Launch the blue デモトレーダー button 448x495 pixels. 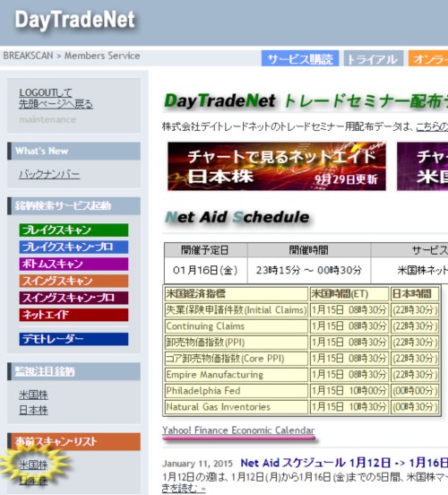pos(73,339)
